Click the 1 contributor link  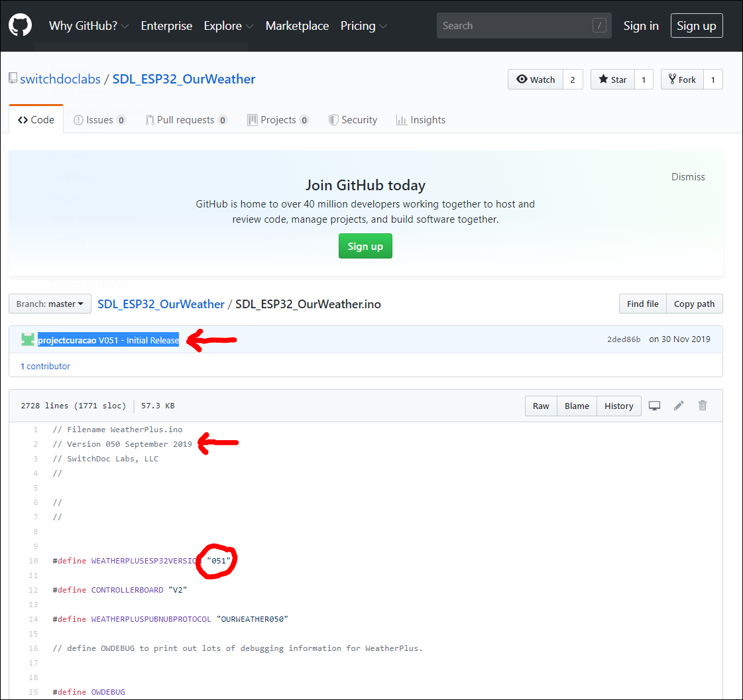[x=45, y=366]
